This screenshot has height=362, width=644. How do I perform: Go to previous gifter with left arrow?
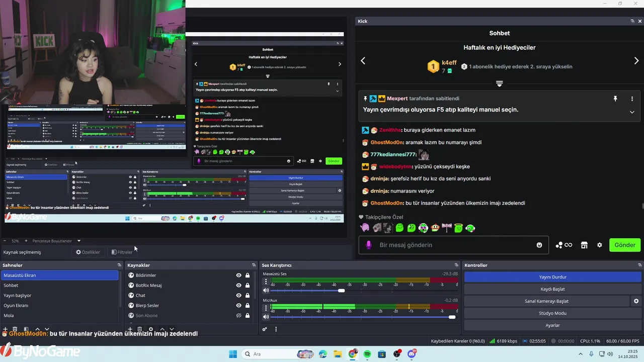363,61
